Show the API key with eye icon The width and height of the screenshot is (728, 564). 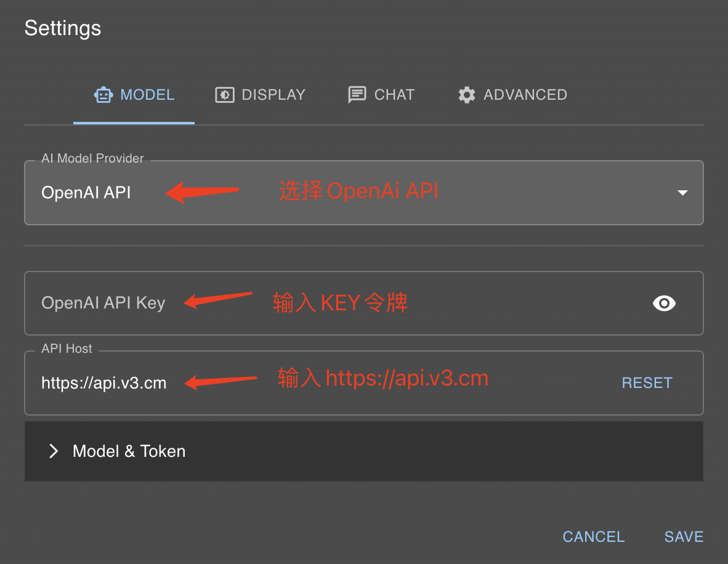(x=664, y=303)
